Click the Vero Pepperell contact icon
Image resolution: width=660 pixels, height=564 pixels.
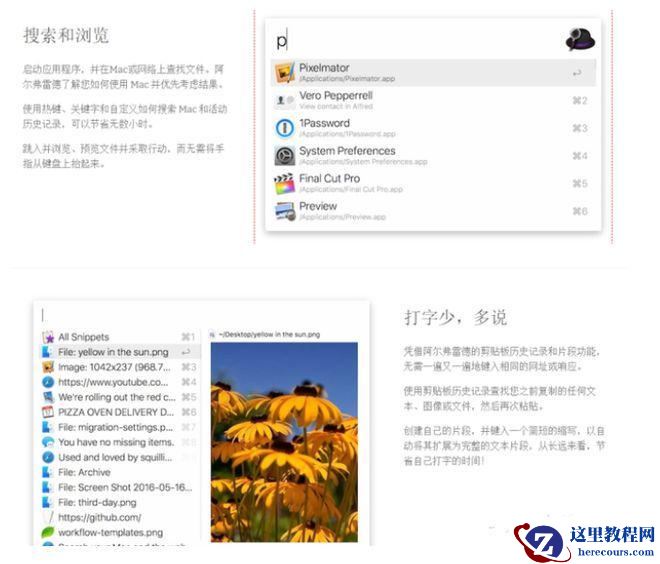click(285, 100)
